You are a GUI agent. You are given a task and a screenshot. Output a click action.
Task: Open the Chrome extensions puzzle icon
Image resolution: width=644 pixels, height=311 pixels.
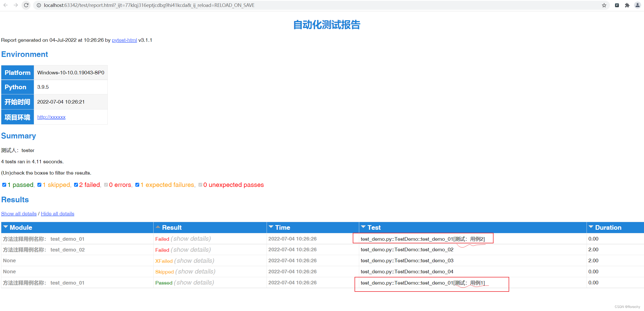[x=627, y=5]
